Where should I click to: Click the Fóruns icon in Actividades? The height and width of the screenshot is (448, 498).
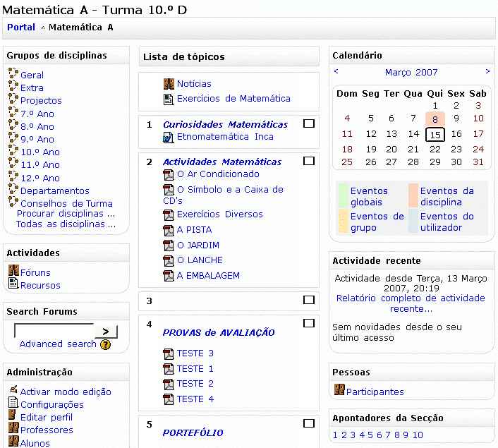pos(13,272)
